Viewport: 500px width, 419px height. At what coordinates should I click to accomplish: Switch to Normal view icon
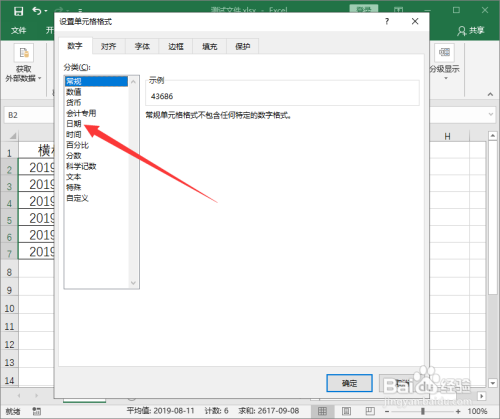coord(322,411)
